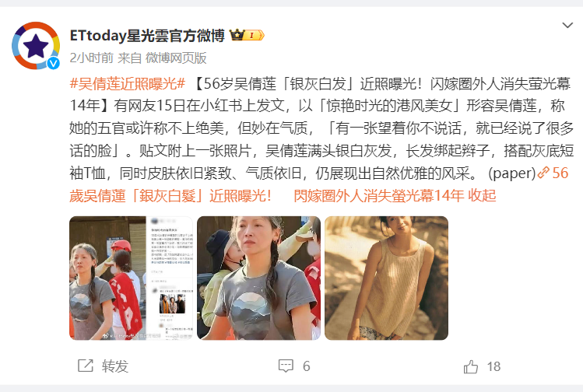583x392 pixels.
Task: Open second thumbnail of woman in gray T-shirt
Action: point(258,278)
